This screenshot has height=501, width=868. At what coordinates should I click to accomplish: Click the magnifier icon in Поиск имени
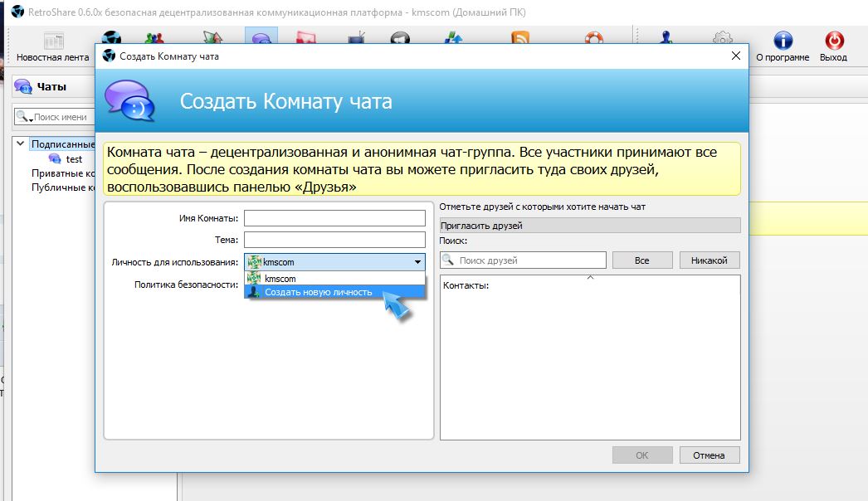23,117
